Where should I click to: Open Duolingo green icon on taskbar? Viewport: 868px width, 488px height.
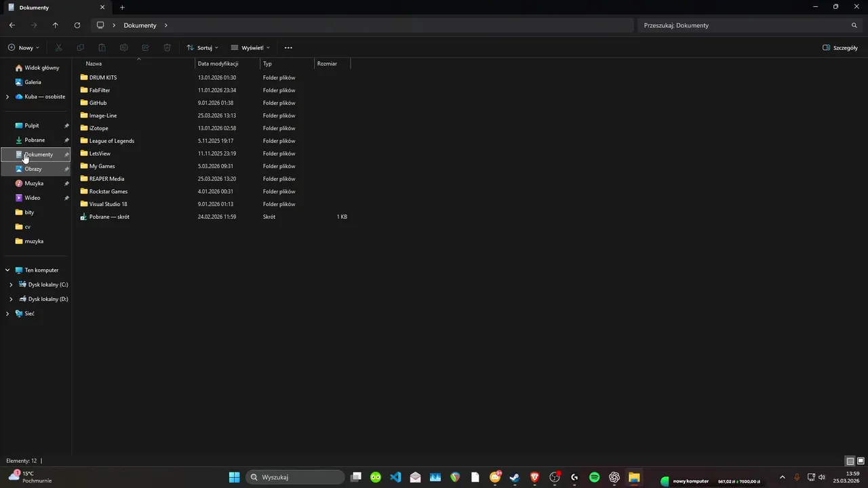coord(376,477)
